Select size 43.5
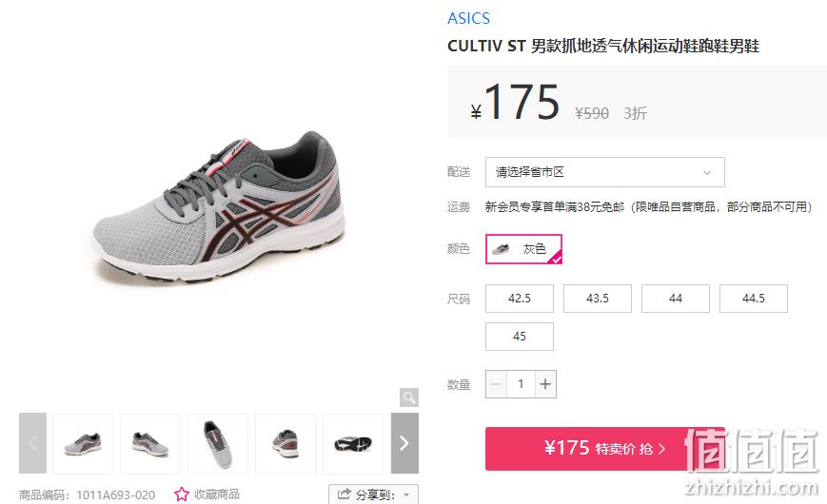The height and width of the screenshot is (504, 827). point(598,299)
